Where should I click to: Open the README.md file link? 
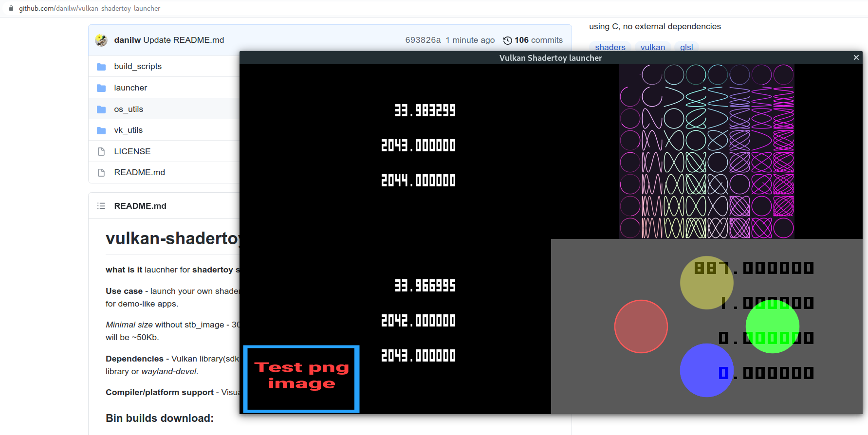[x=140, y=172]
